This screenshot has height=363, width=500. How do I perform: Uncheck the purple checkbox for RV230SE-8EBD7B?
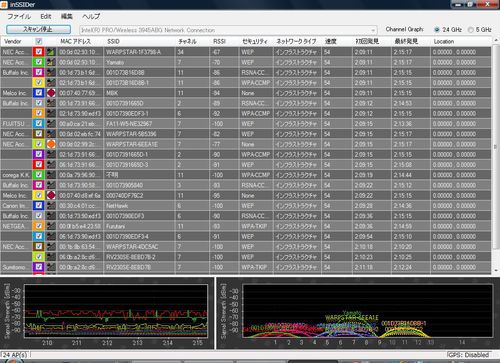[39, 267]
